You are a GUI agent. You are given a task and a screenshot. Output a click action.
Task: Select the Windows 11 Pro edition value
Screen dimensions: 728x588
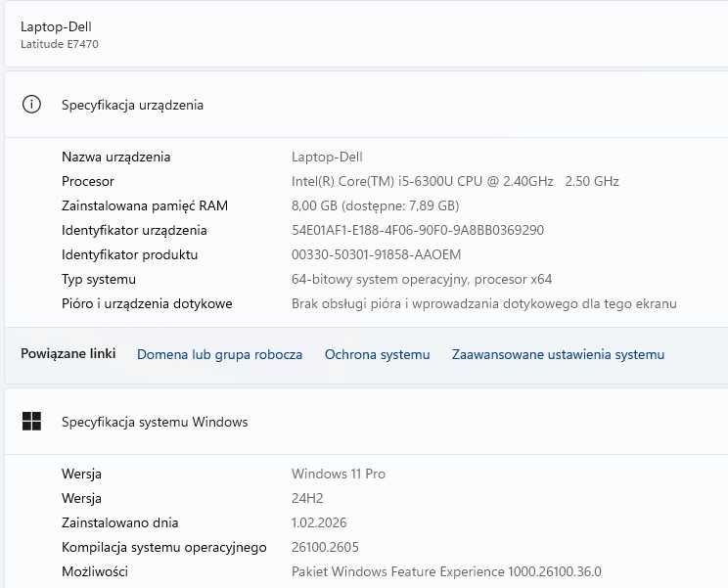[x=339, y=474]
